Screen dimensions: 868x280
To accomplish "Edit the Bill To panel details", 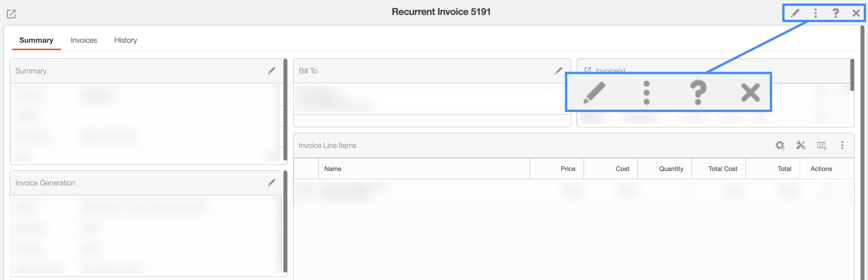I will (x=558, y=71).
